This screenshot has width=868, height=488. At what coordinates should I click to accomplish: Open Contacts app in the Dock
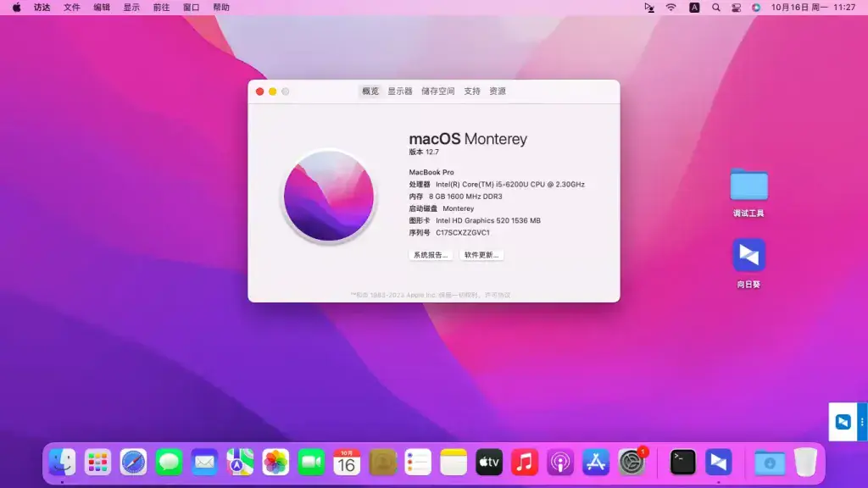click(382, 462)
